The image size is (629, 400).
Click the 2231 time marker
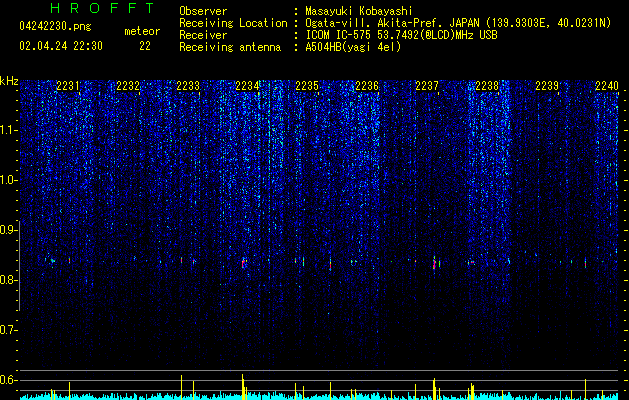[68, 86]
